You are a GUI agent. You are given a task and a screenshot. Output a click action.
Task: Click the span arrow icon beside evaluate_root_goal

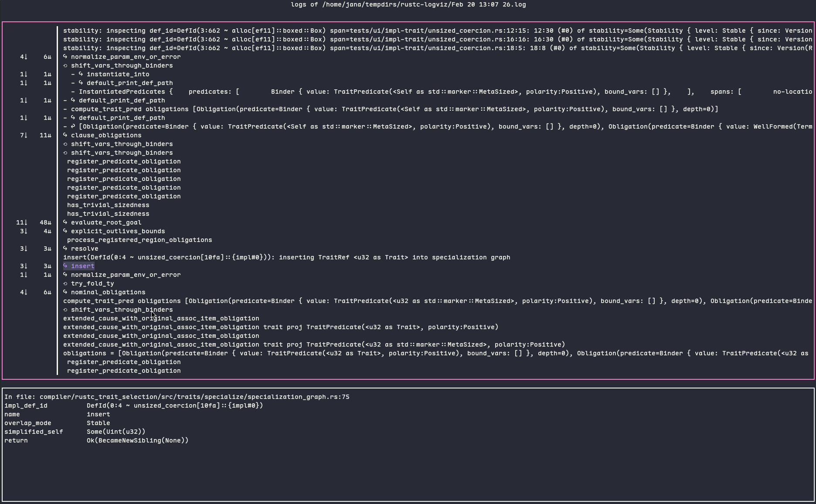65,222
